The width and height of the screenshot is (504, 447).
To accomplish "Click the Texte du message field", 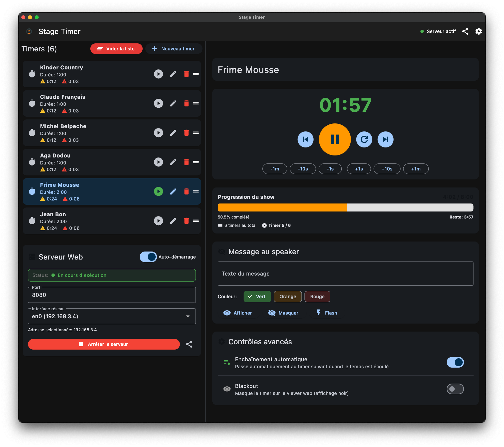I will [345, 274].
